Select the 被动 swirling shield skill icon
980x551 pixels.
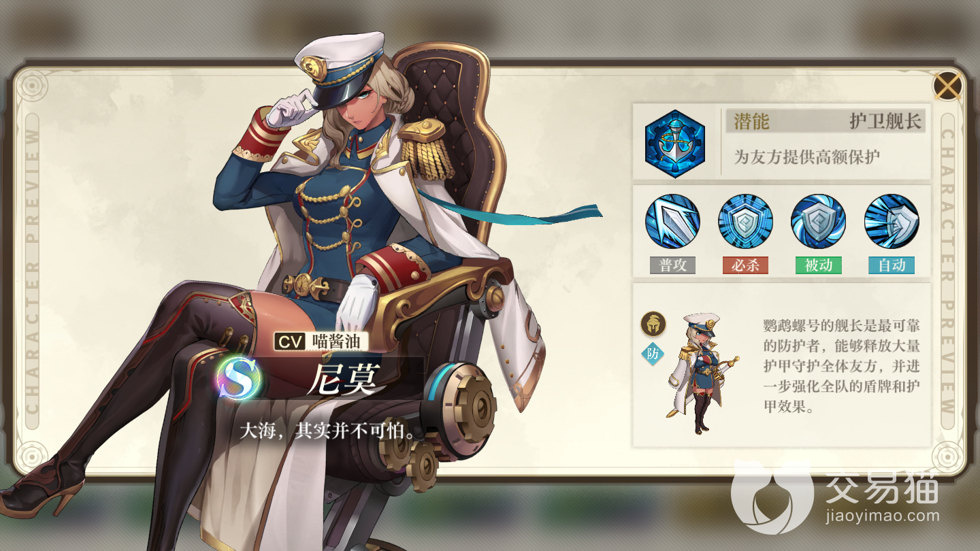[x=818, y=222]
